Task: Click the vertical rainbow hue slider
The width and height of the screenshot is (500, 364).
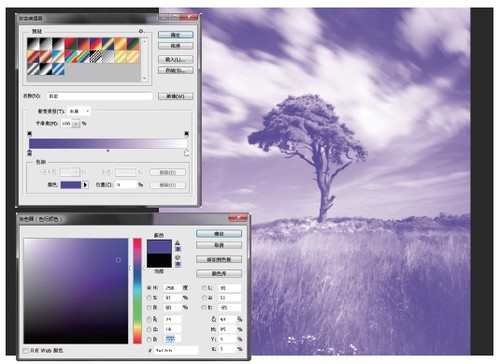Action: click(x=137, y=291)
